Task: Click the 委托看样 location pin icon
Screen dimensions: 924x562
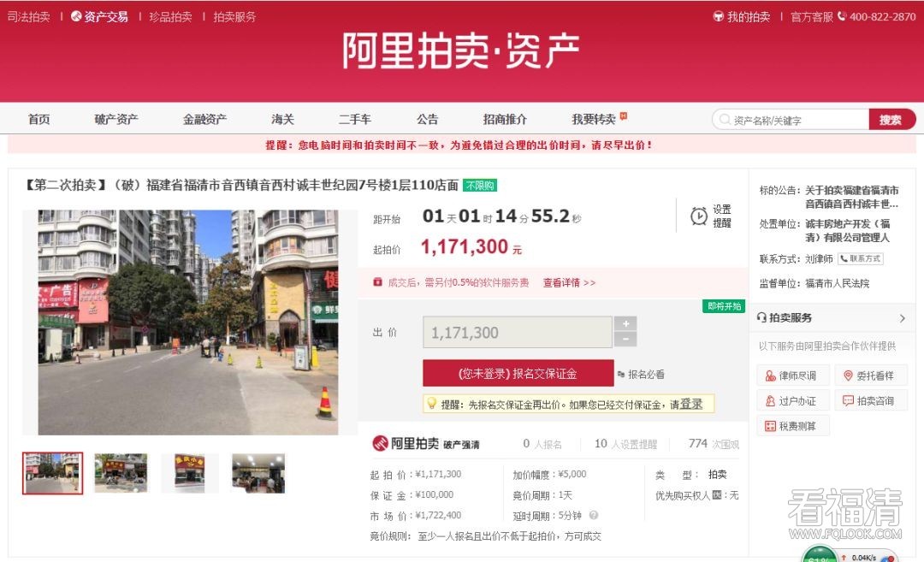Action: pyautogui.click(x=848, y=376)
